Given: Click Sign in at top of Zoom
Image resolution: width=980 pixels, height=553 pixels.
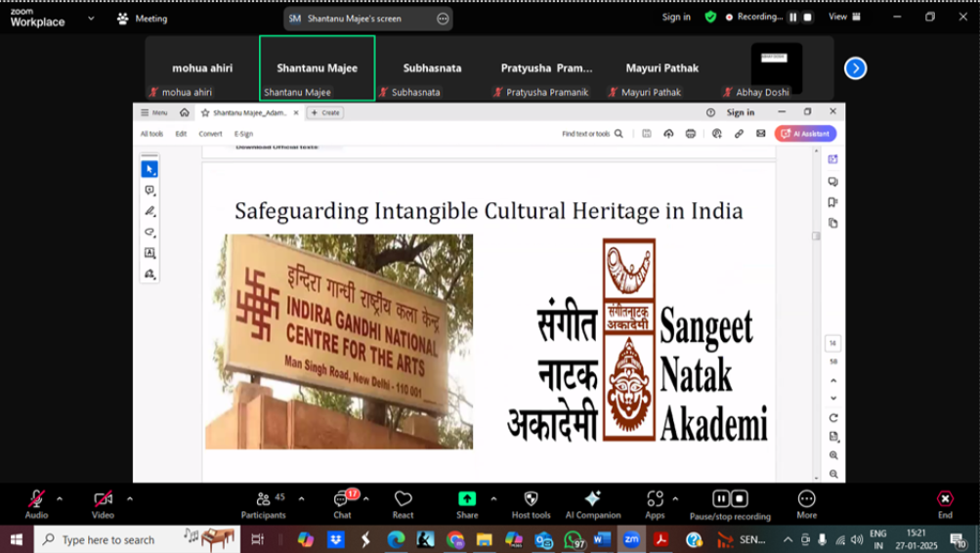Looking at the screenshot, I should coord(676,17).
